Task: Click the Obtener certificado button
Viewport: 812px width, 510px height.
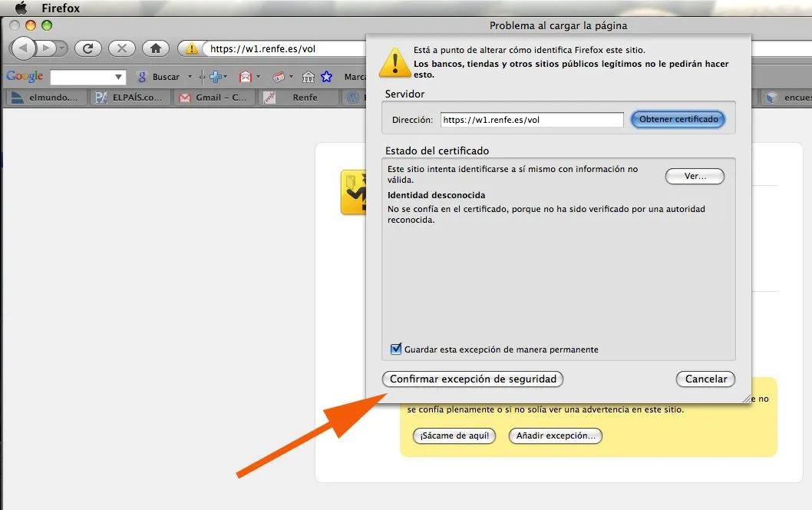Action: pyautogui.click(x=678, y=119)
